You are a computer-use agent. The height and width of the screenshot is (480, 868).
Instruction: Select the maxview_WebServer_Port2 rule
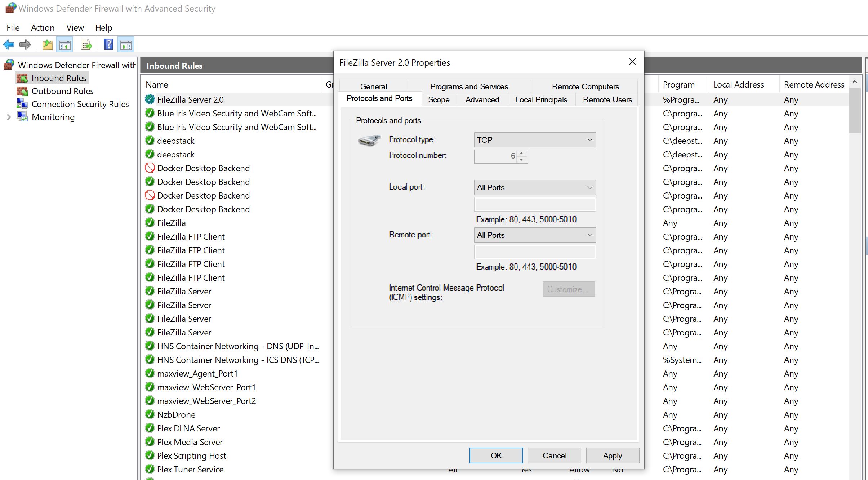click(206, 401)
